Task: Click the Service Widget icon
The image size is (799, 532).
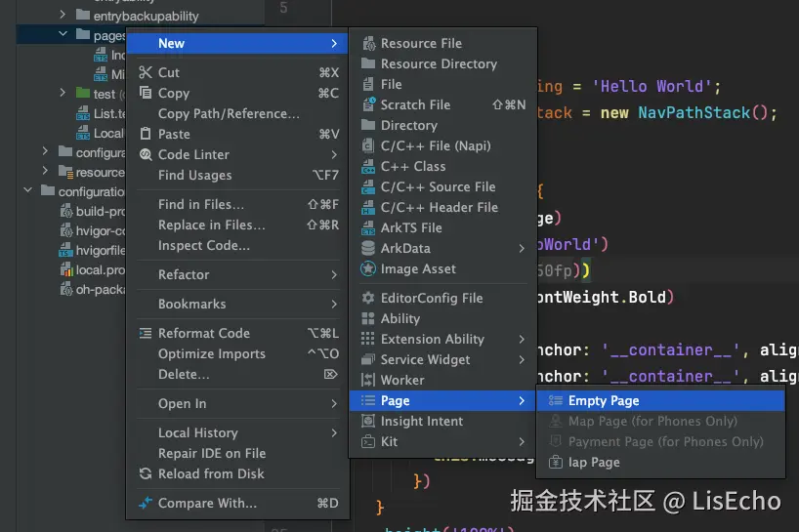Action: click(x=368, y=359)
